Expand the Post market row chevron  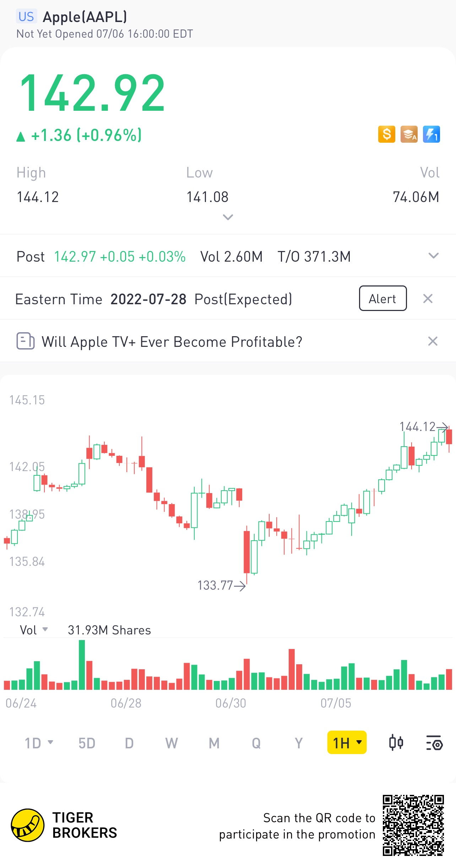(434, 256)
